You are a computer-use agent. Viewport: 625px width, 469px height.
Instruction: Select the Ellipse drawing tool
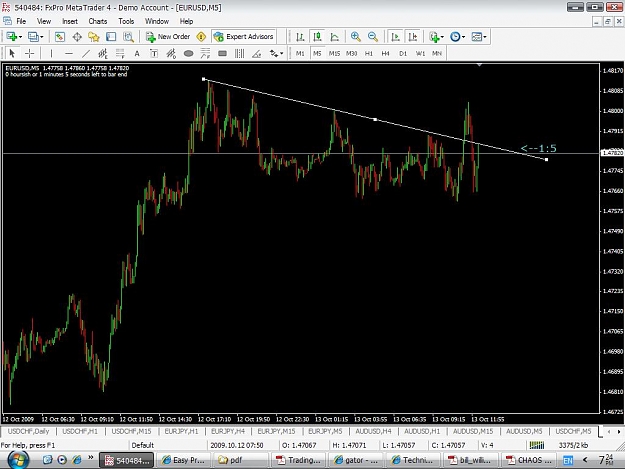coord(188,53)
